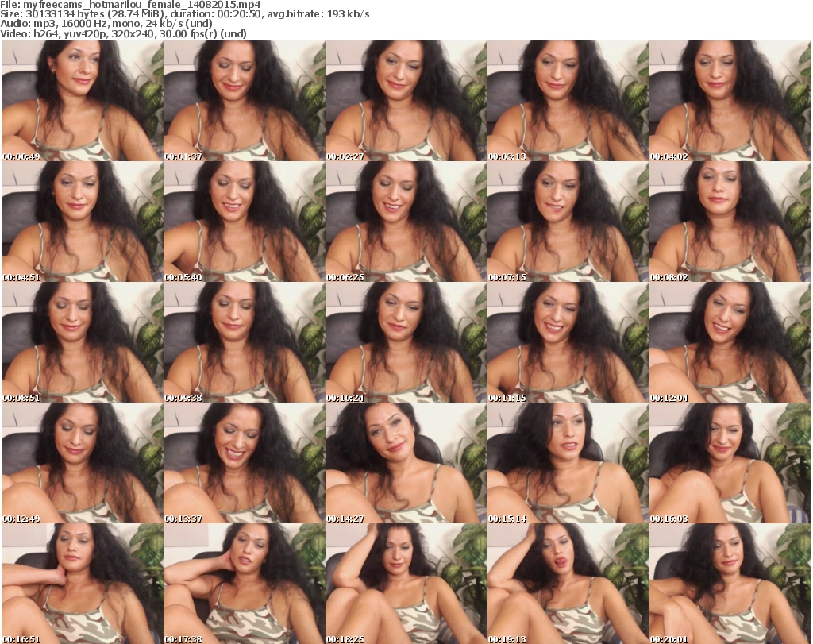813x644 pixels.
Task: Click the final frame marked 00:20:01
Action: 730,584
